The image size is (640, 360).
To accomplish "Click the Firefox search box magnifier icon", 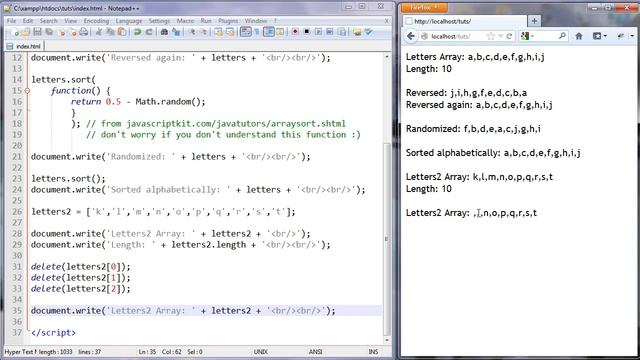I will [562, 36].
